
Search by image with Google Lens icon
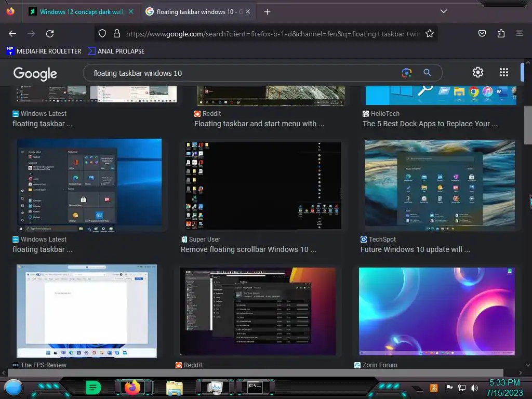click(x=406, y=73)
